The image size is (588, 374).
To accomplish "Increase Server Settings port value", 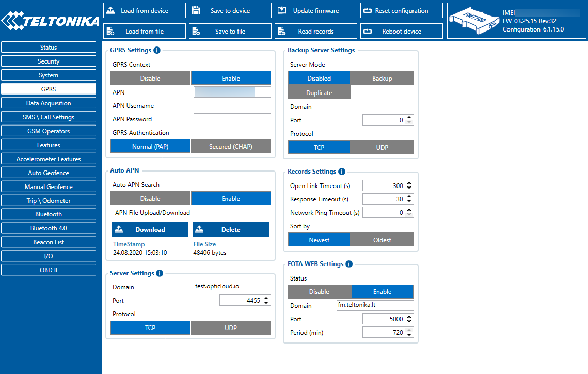I will point(266,298).
